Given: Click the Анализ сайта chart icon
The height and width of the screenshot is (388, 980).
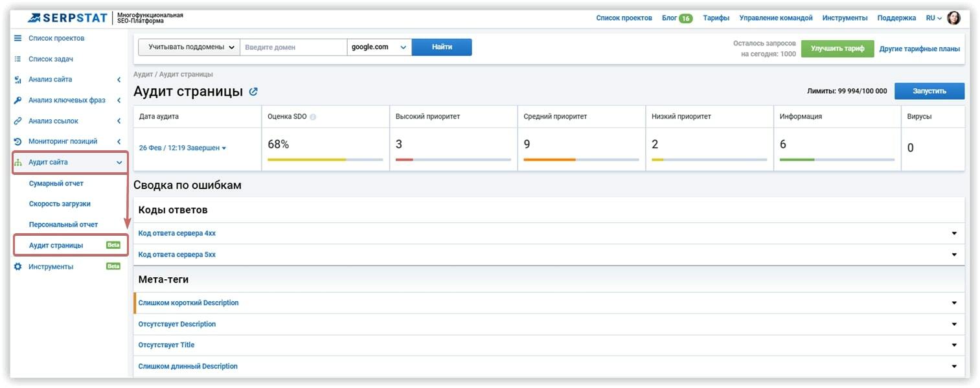Looking at the screenshot, I should point(18,80).
